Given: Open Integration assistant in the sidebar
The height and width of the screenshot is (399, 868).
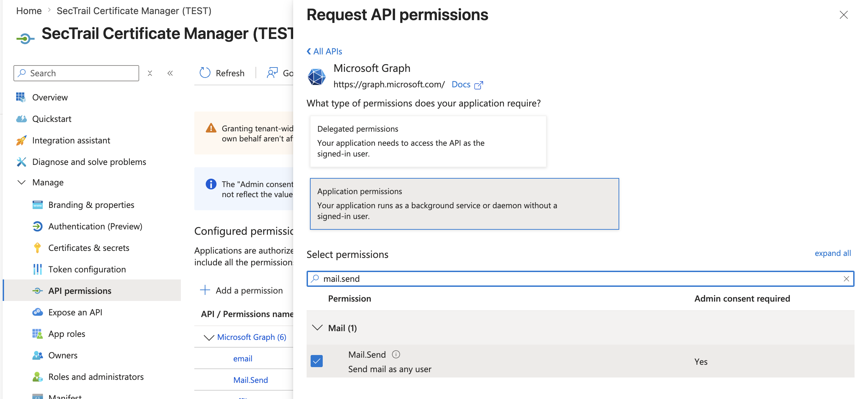Looking at the screenshot, I should pyautogui.click(x=71, y=140).
